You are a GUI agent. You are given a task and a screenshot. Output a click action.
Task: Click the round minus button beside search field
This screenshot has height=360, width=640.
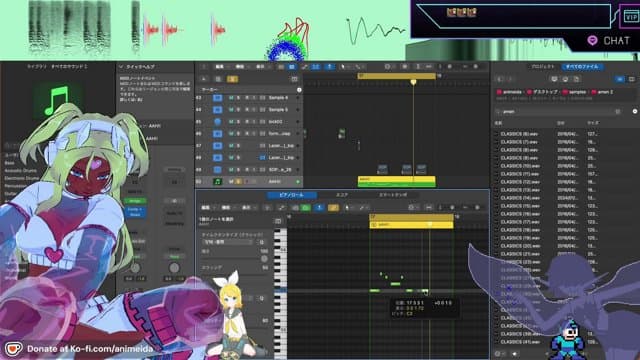pyautogui.click(x=635, y=111)
